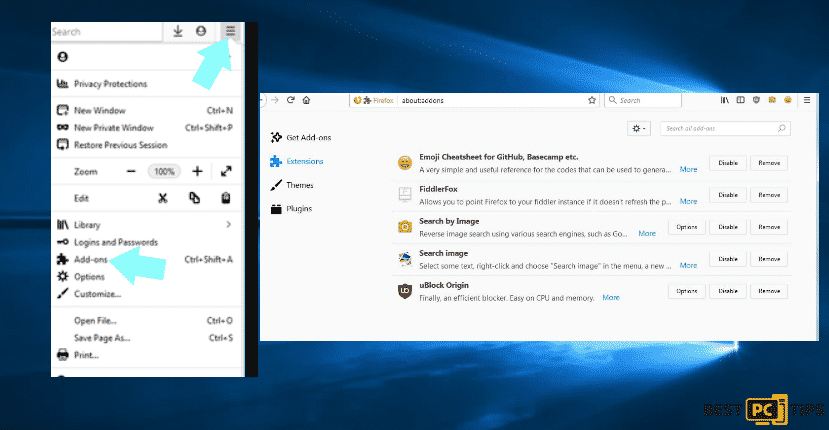Disable the Search image extension

point(727,259)
